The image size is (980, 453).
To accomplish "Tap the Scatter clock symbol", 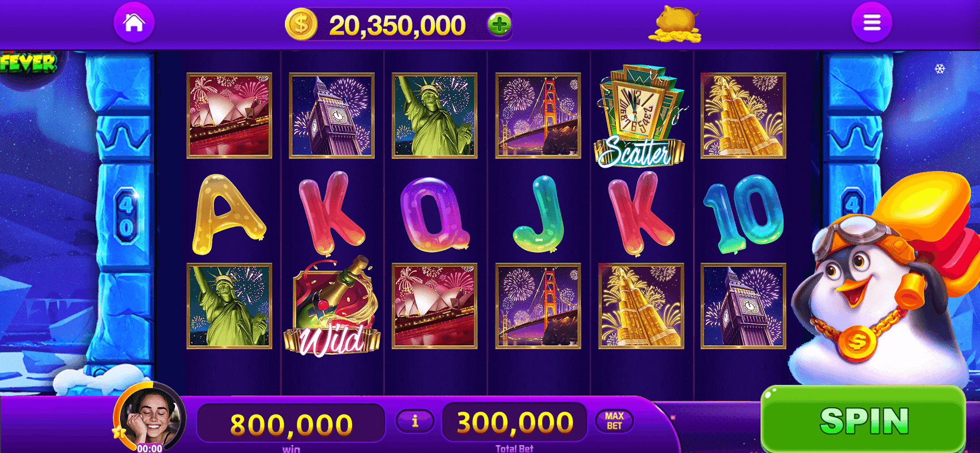I will coord(640,116).
